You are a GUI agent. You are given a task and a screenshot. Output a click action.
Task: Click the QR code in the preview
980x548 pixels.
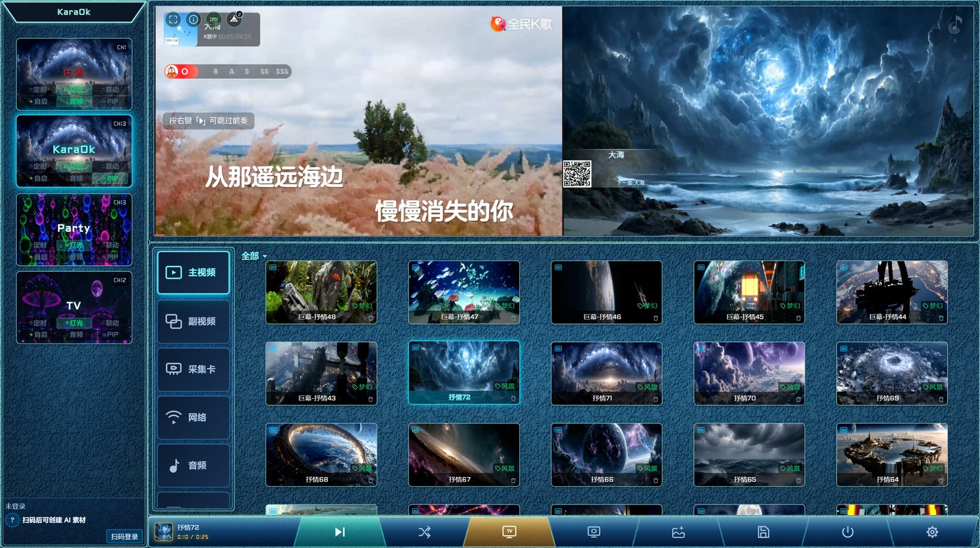pyautogui.click(x=577, y=174)
